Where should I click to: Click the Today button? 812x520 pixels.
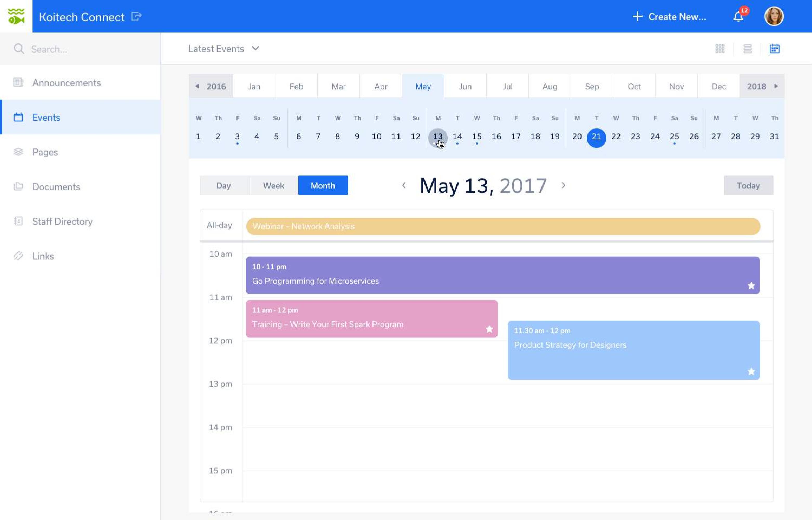748,185
